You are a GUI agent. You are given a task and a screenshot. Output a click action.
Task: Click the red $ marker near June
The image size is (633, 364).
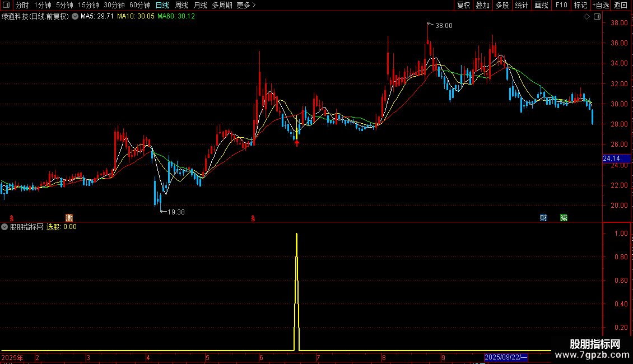point(253,218)
